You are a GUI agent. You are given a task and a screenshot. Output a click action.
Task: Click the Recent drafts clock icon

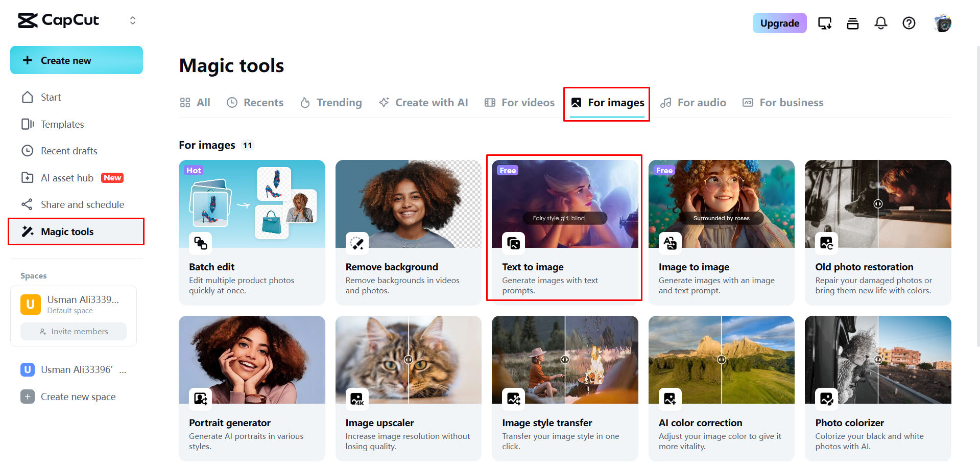pos(27,151)
